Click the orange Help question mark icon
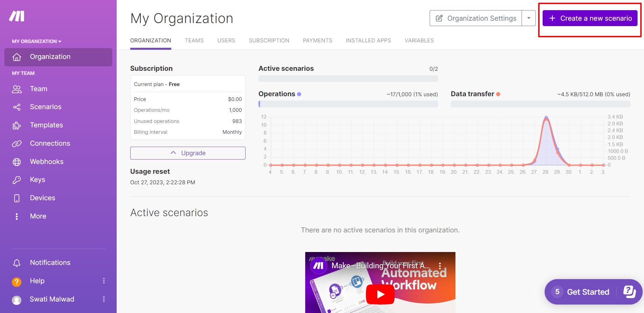Image resolution: width=644 pixels, height=313 pixels. [x=17, y=281]
